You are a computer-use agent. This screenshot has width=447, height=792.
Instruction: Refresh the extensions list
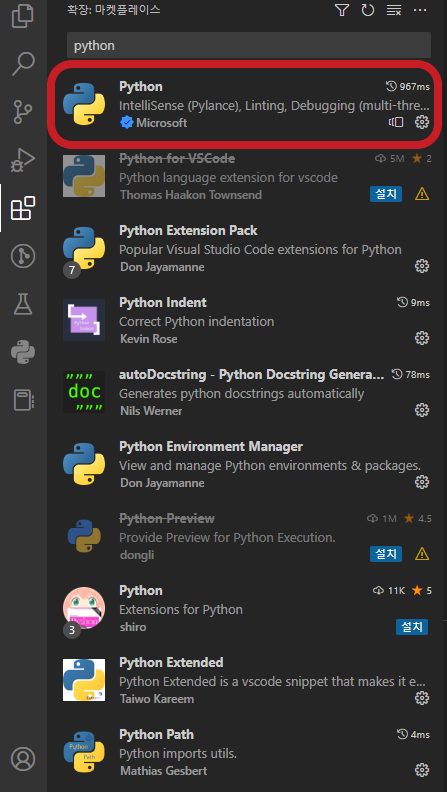point(368,10)
